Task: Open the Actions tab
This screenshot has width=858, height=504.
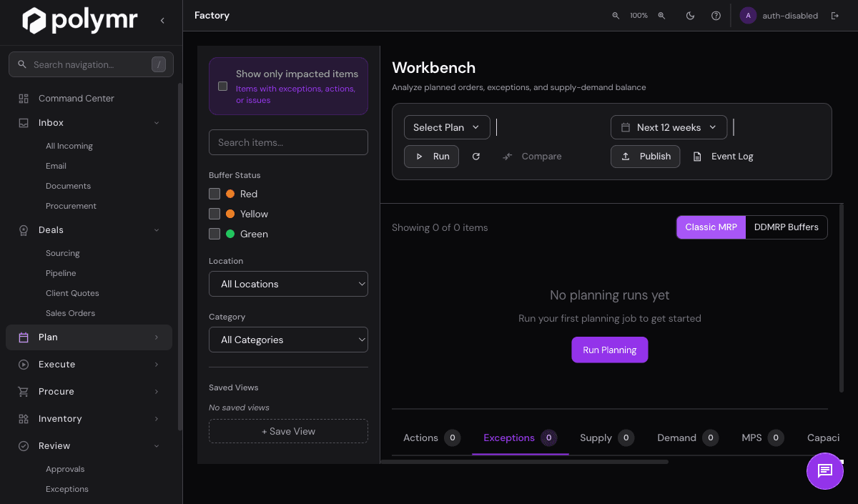Action: pos(432,438)
